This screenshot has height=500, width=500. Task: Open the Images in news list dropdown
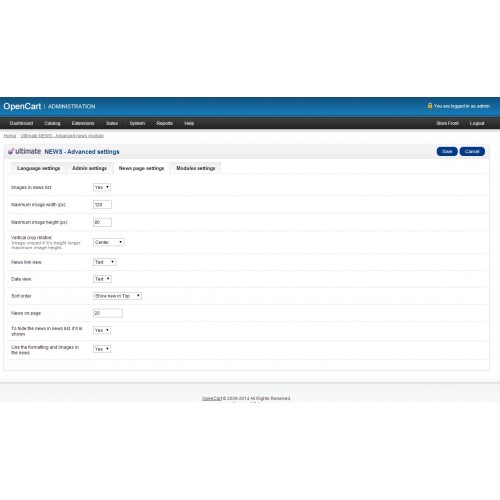[102, 187]
